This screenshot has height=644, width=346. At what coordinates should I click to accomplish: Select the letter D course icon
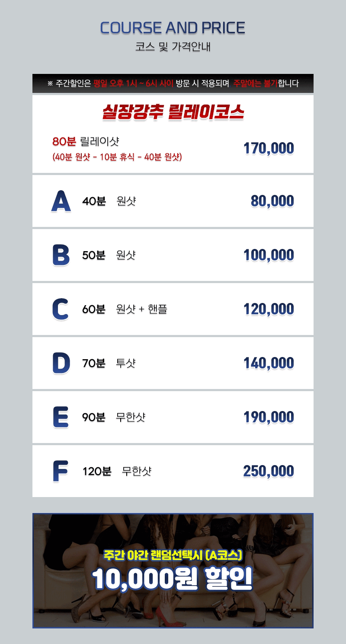coord(61,363)
